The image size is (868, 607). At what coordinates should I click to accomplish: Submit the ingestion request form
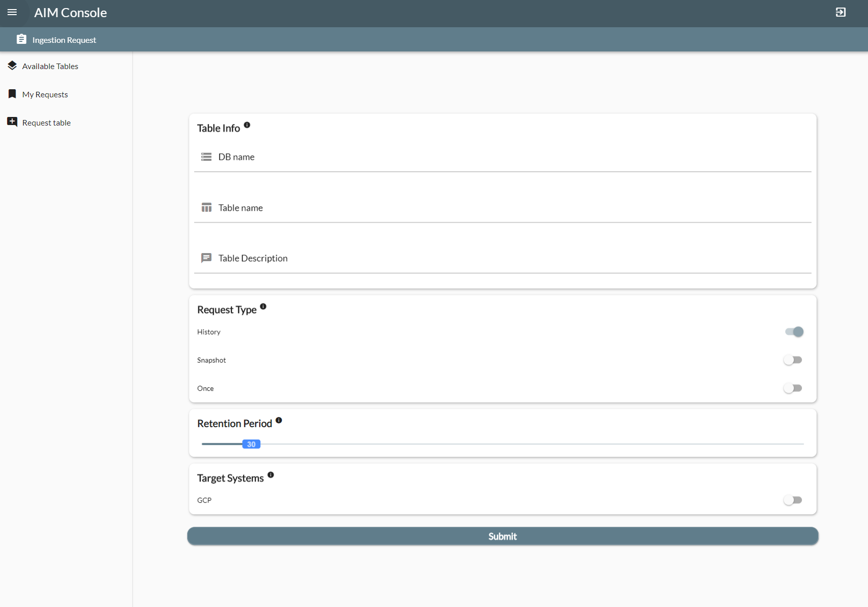502,536
